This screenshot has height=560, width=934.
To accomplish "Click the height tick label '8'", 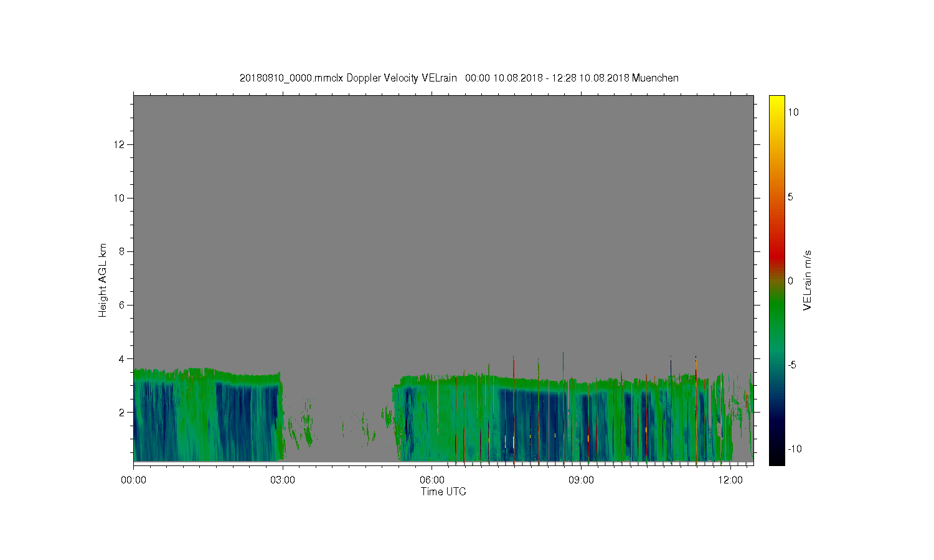I will point(122,251).
